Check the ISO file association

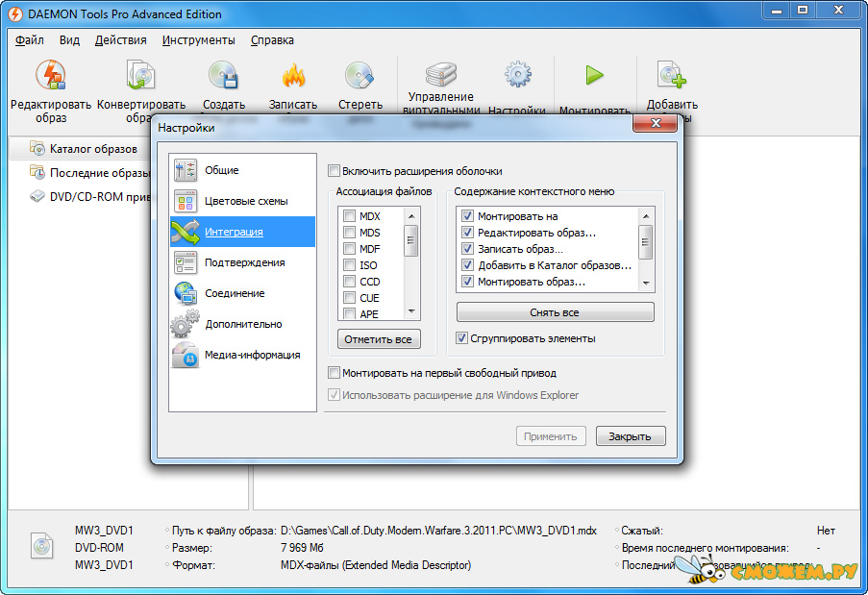tap(349, 265)
